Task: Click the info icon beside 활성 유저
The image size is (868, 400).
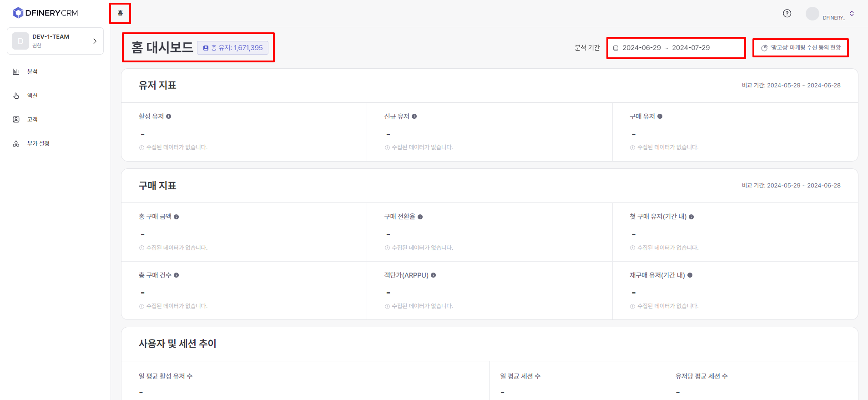Action: pos(169,116)
